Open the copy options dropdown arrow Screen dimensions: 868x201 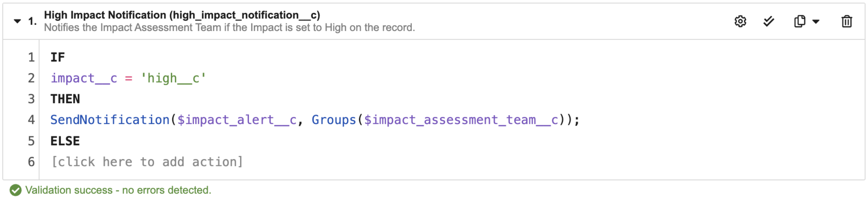tap(816, 22)
